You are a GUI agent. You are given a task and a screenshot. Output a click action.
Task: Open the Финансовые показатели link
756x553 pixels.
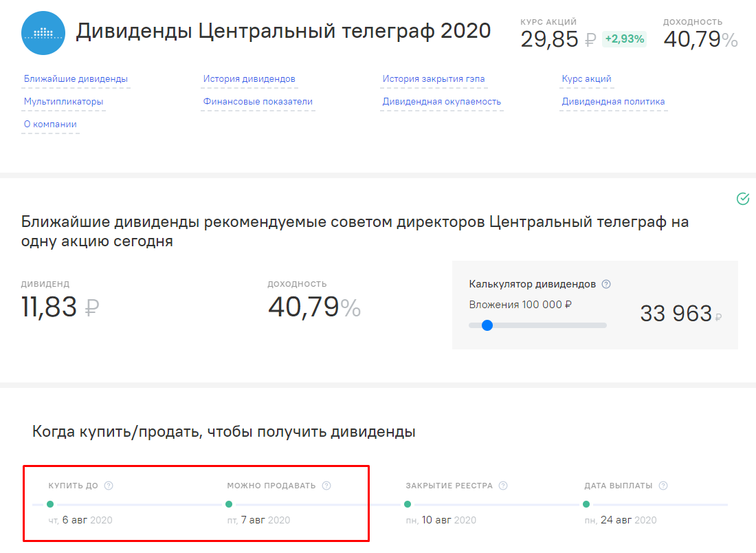pos(257,101)
